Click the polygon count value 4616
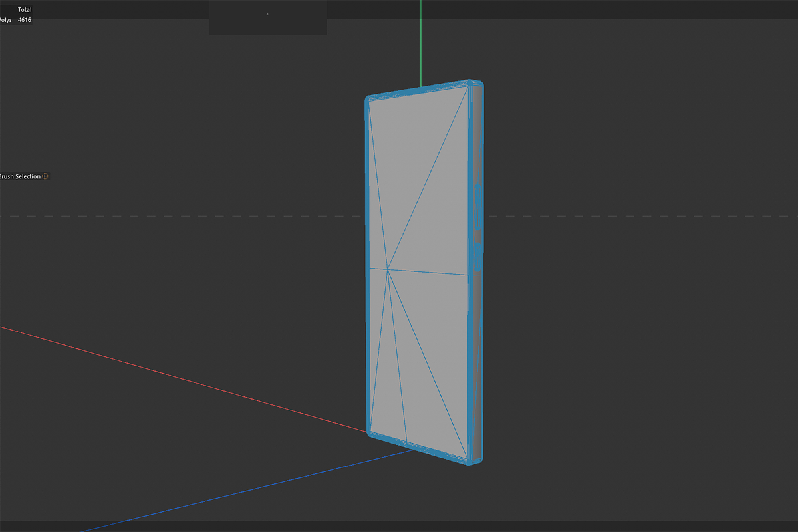This screenshot has width=798, height=532. (25, 20)
